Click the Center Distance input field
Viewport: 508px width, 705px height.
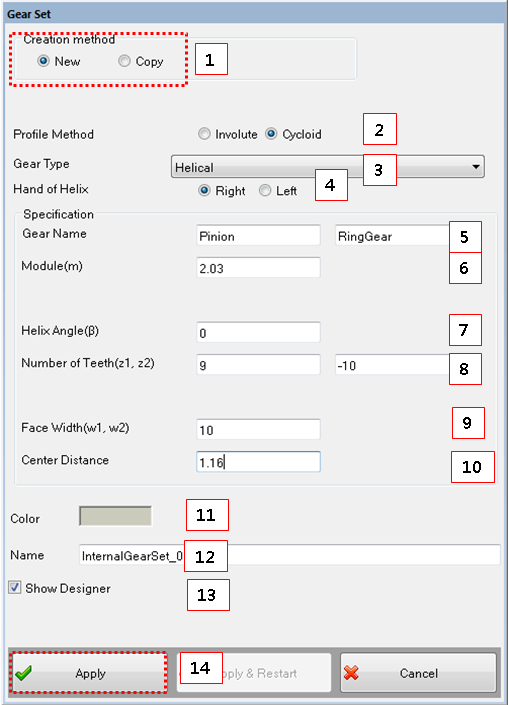click(258, 462)
